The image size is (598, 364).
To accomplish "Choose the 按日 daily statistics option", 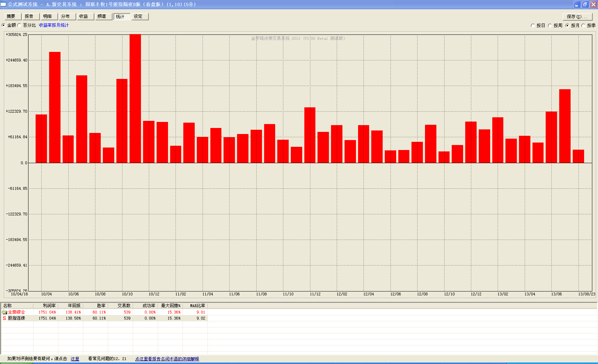I will 533,26.
